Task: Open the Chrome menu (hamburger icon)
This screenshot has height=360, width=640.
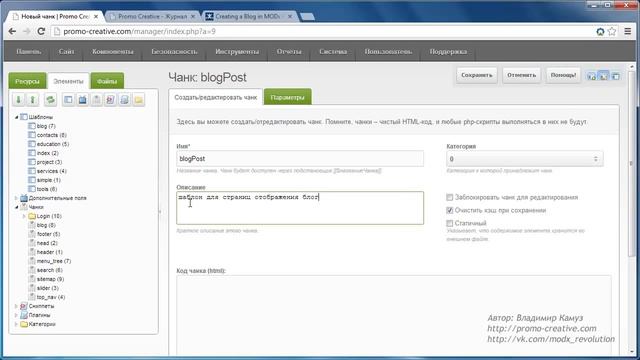Action: click(x=628, y=31)
